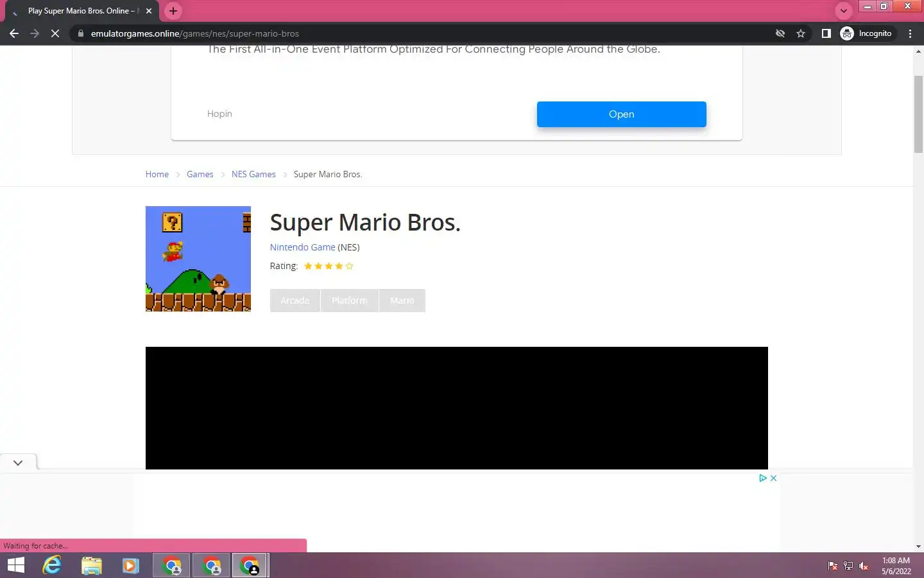Open File Explorer from the taskbar

click(92, 565)
